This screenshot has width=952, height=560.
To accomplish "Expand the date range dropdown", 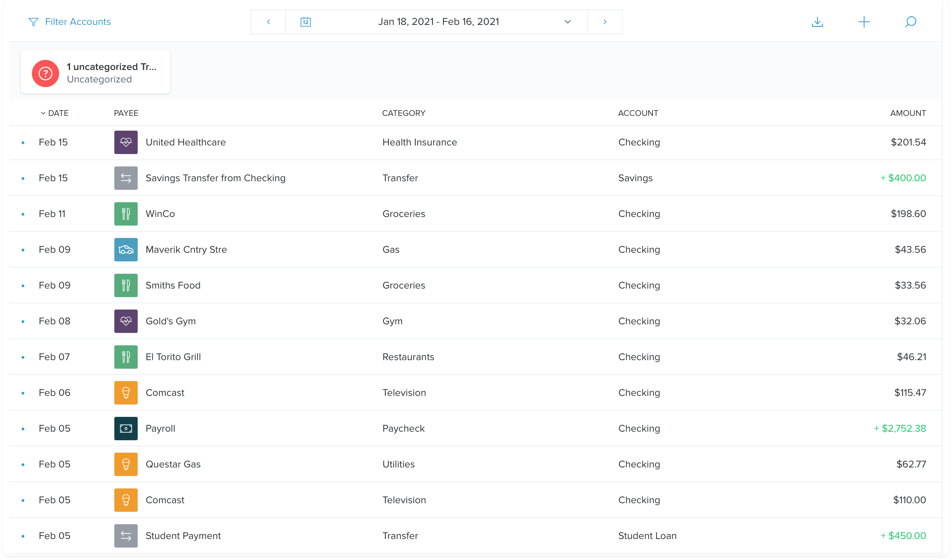I will pyautogui.click(x=567, y=22).
